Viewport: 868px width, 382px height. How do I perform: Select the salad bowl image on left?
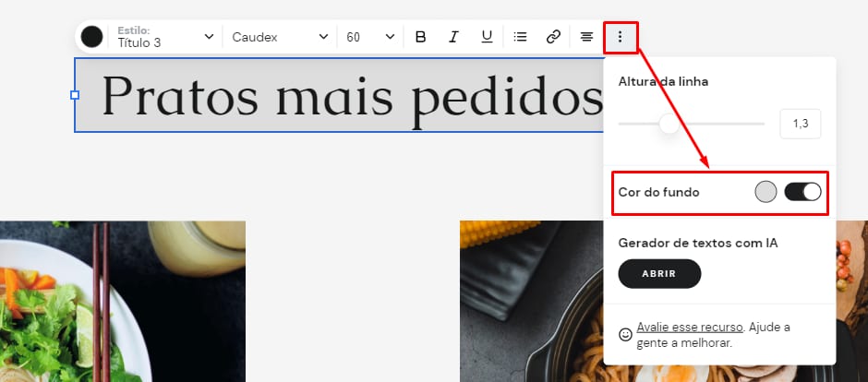[x=122, y=301]
